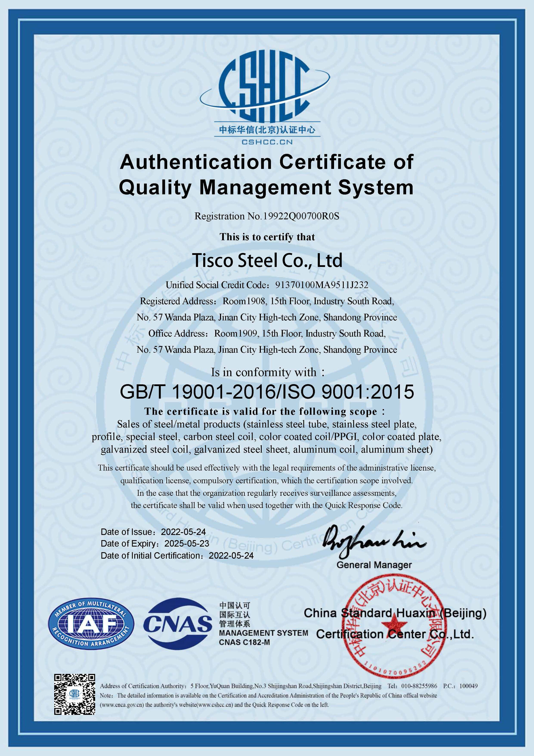Click Chinese text 中标华信(北京)认证中心

[x=267, y=130]
